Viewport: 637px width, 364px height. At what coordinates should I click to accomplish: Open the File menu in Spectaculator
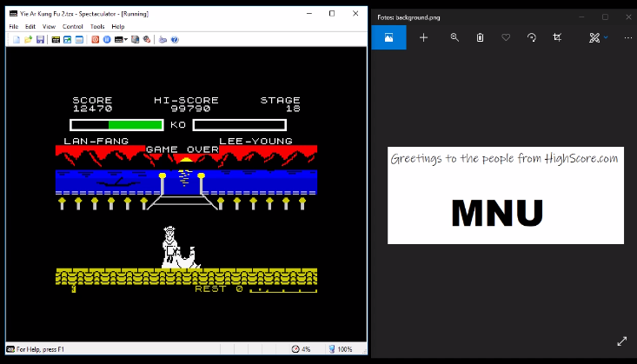14,26
